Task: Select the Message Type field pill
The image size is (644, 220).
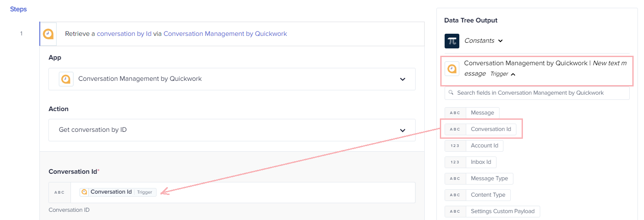Action: [x=479, y=179]
